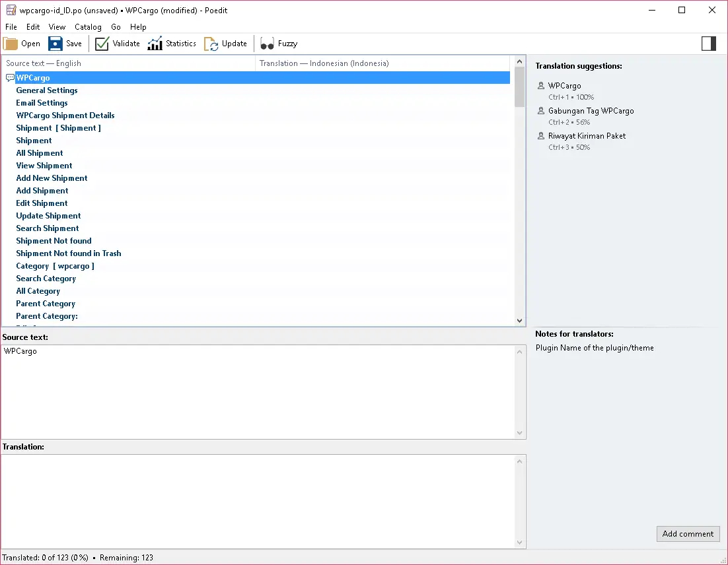Click inside the Translation text field
Screen dimensions: 728x565
(x=258, y=500)
